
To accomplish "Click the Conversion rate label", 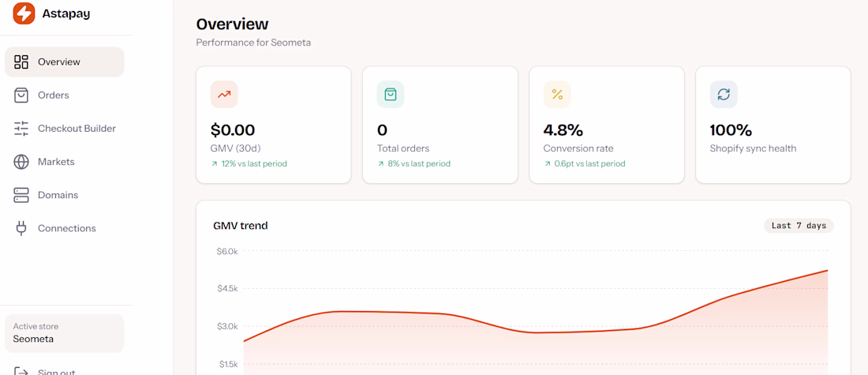I will [578, 148].
